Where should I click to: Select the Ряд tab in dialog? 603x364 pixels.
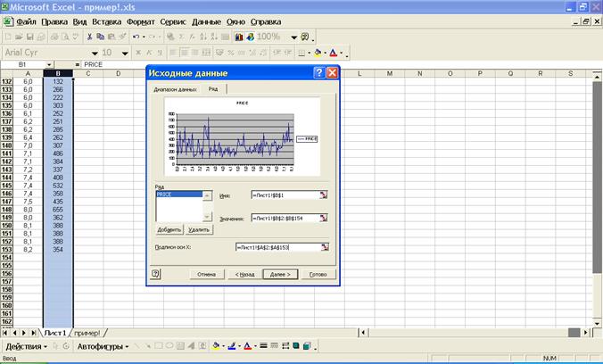point(213,89)
